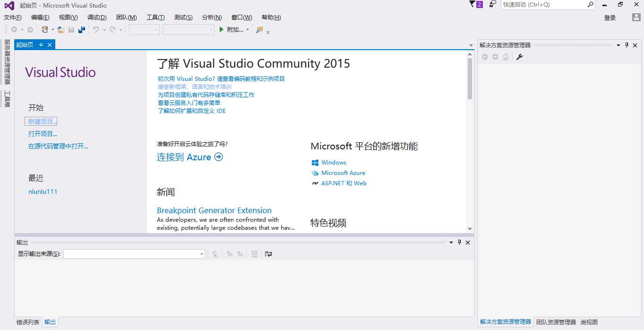This screenshot has height=330, width=644.
Task: Open the 调试(D) menu
Action: click(97, 17)
